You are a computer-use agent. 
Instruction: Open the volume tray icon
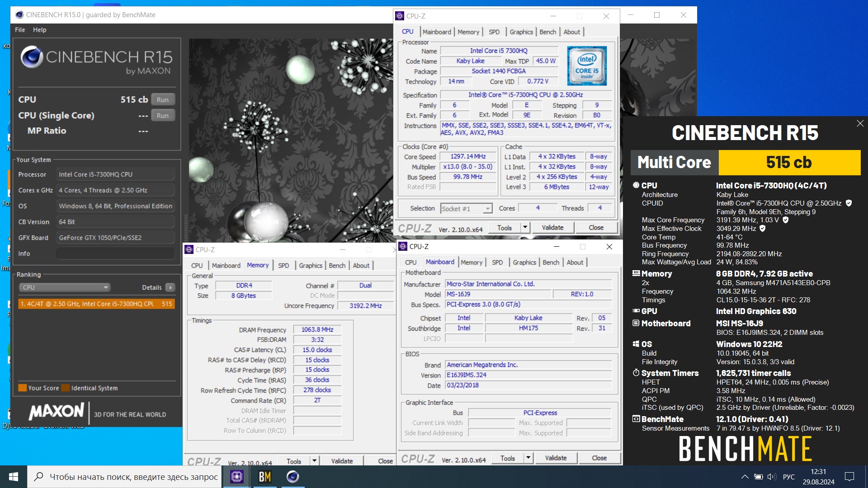772,477
